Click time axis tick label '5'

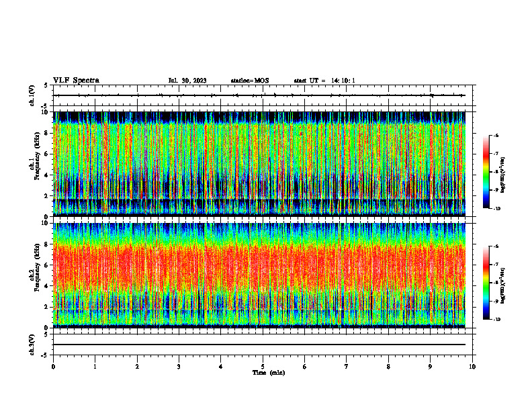pos(263,367)
